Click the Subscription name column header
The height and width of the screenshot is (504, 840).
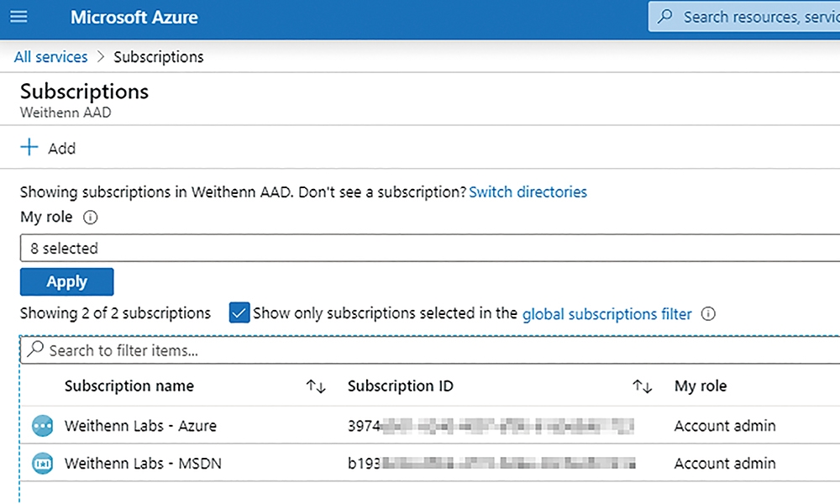(129, 386)
